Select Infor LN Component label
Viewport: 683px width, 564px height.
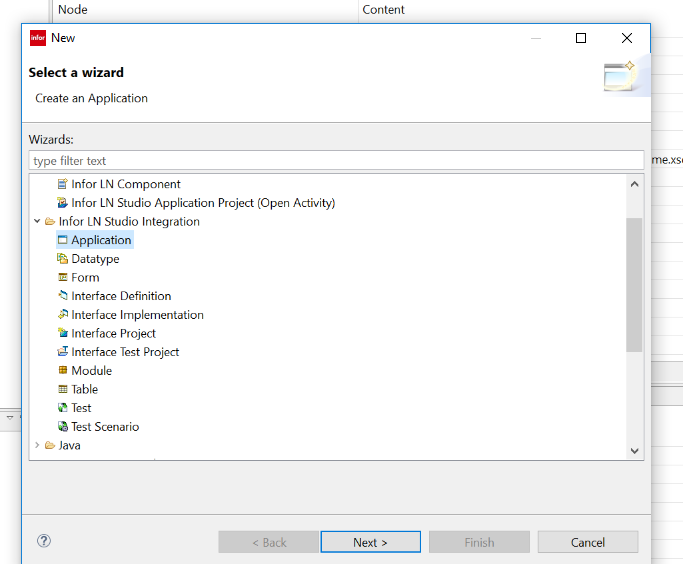pos(125,184)
